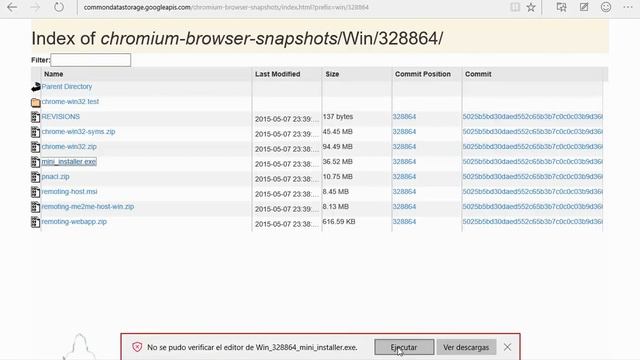The height and width of the screenshot is (360, 640).
Task: Open the REVISIONS file link
Action: point(60,117)
